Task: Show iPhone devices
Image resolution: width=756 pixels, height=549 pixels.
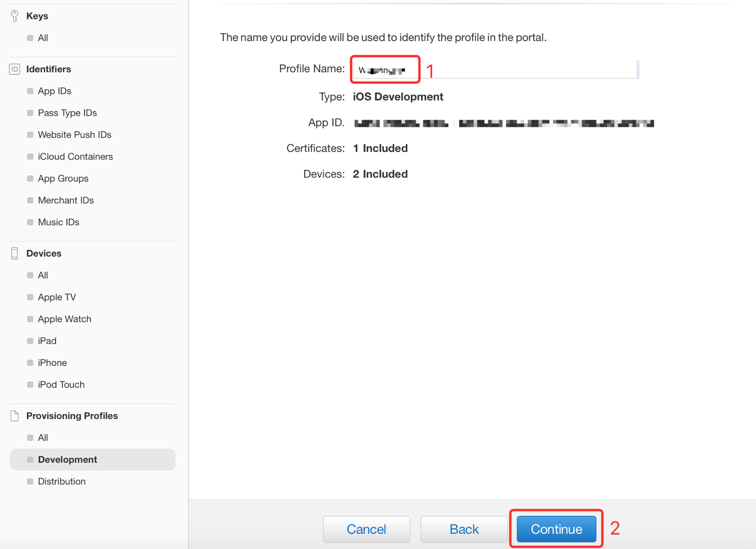Action: 52,363
